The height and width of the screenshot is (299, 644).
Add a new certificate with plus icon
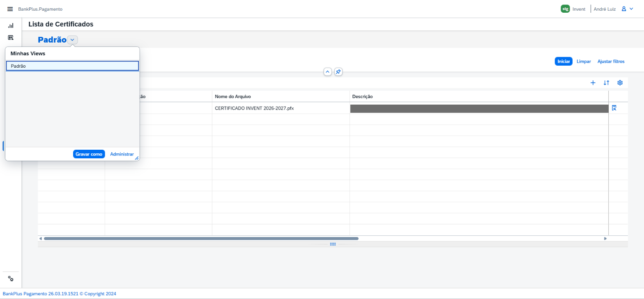[x=593, y=82]
